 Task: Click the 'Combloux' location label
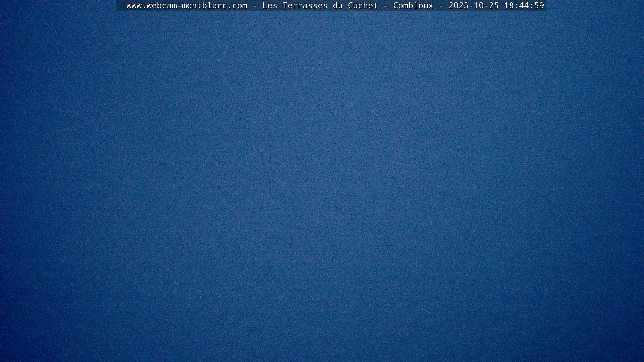tap(413, 6)
